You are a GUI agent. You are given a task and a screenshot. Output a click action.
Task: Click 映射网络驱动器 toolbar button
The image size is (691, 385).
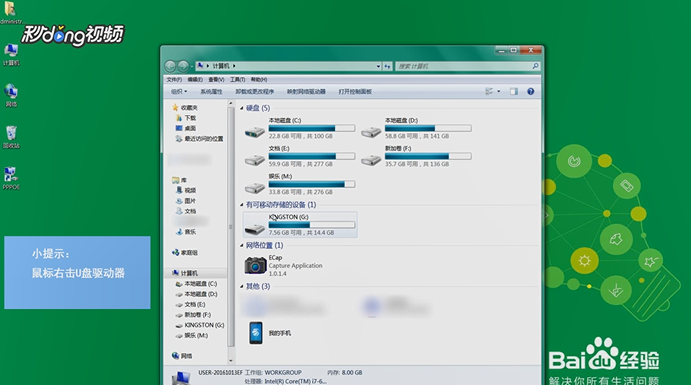(306, 92)
